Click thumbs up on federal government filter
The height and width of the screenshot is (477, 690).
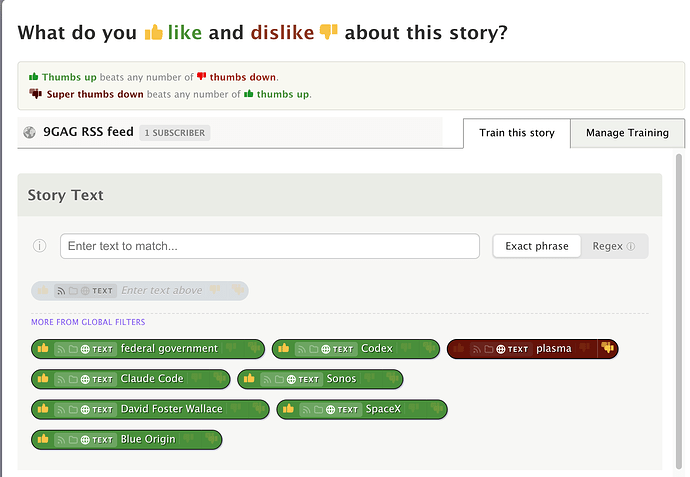tap(43, 349)
